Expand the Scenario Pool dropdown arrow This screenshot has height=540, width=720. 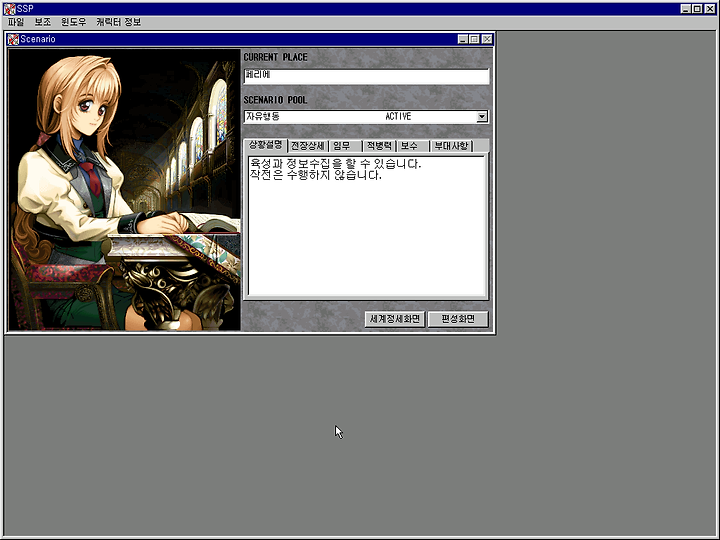[x=481, y=117]
